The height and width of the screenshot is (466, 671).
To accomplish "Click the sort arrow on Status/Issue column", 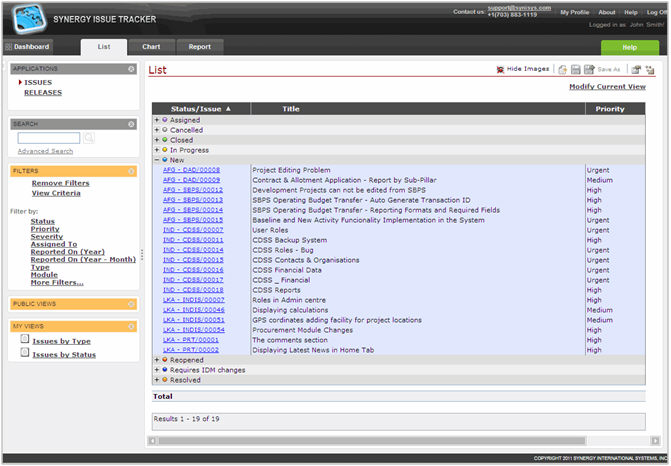I will pyautogui.click(x=229, y=109).
